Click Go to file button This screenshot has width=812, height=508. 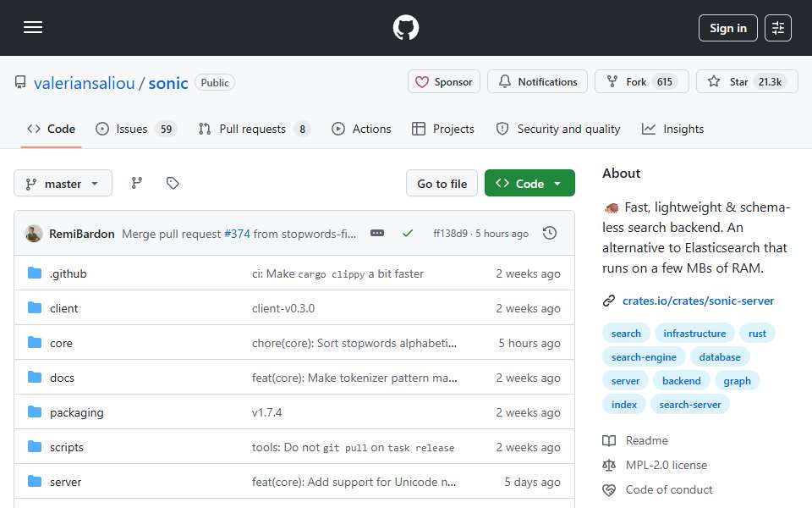coord(442,184)
